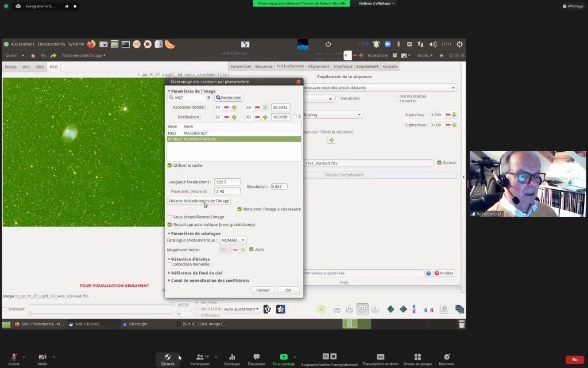Click the mirrored R Я flip icon
The image size is (588, 368).
pyautogui.click(x=428, y=310)
